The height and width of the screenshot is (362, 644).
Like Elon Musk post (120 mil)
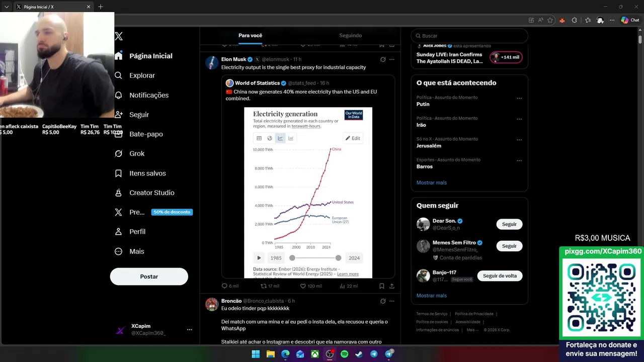[x=311, y=286]
